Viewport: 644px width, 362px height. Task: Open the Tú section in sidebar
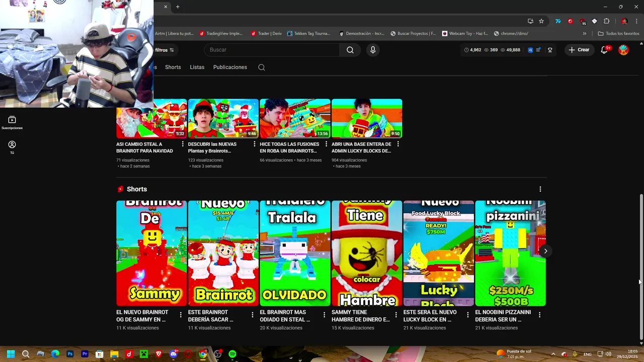pos(12,147)
